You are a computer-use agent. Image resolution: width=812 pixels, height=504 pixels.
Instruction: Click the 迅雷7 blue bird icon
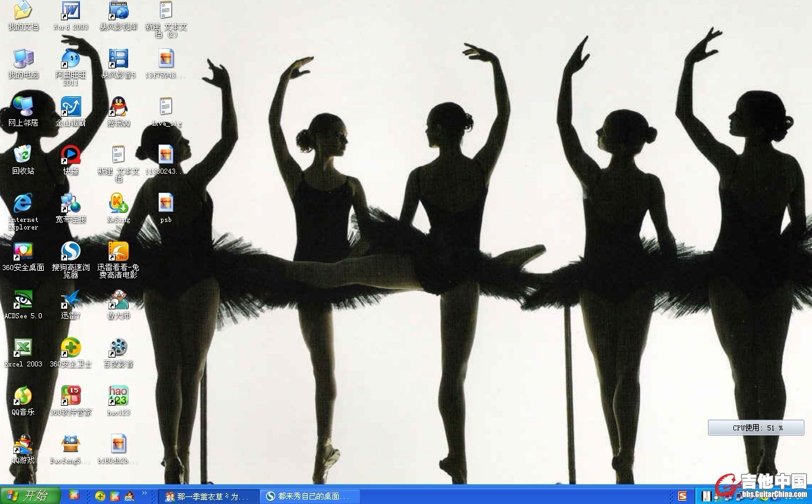point(70,300)
